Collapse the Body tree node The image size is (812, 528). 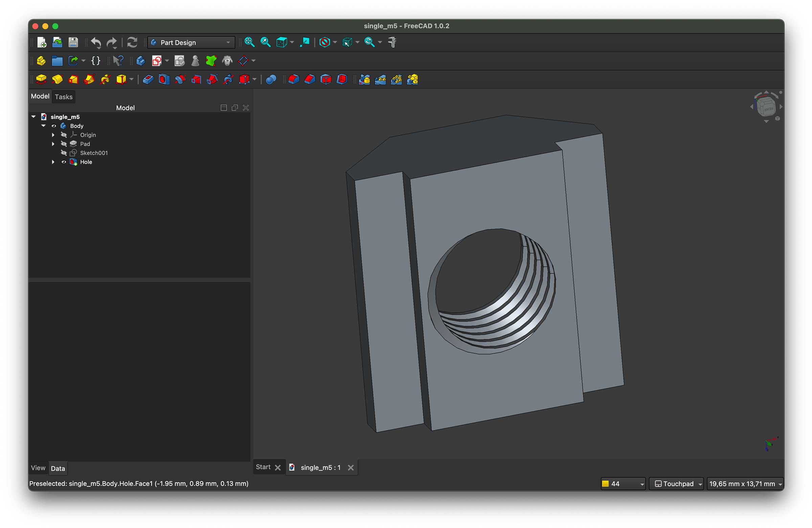click(43, 126)
